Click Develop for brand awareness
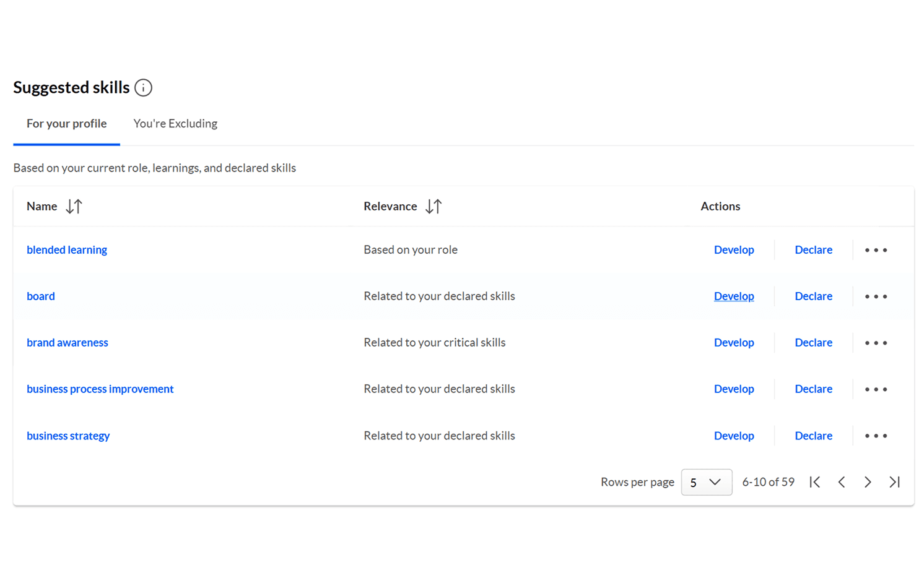 734,343
